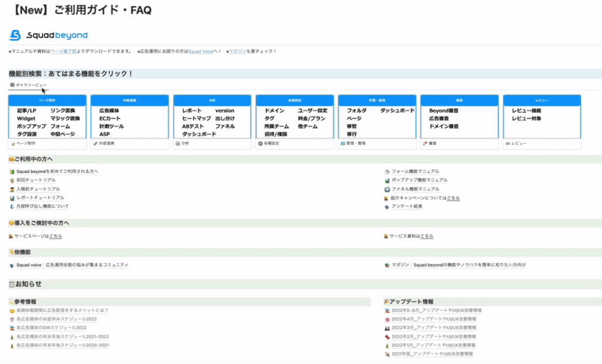This screenshot has height=364, width=602.
Task: Click the icon beside 審査 caption
Action: [x=425, y=144]
